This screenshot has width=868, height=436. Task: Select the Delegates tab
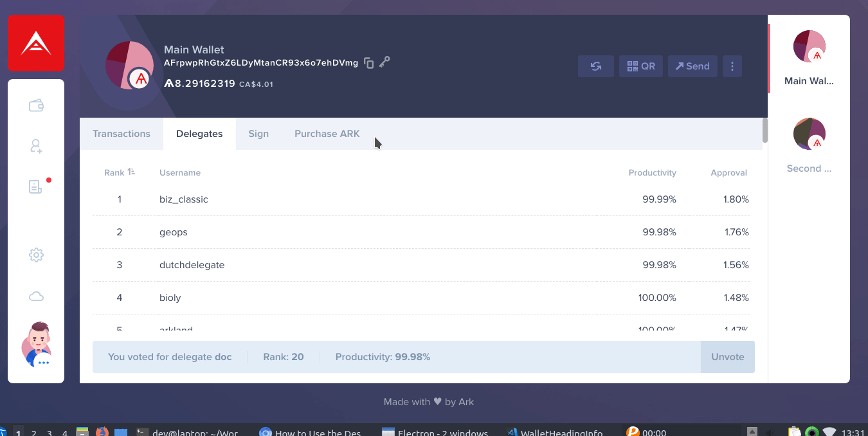click(x=199, y=134)
